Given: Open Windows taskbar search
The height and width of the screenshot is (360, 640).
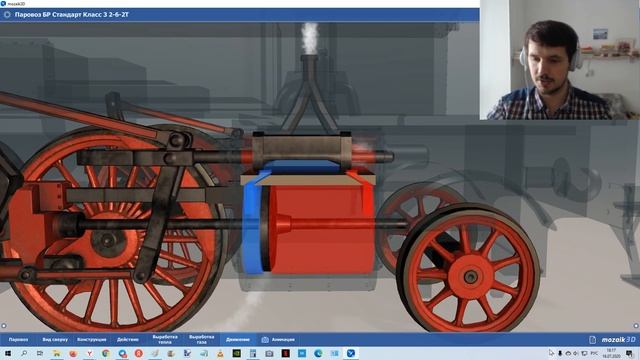Looking at the screenshot, I should 24,353.
